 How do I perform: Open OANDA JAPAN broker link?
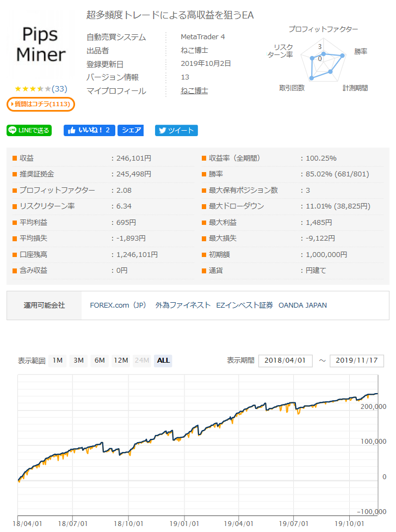pyautogui.click(x=302, y=305)
